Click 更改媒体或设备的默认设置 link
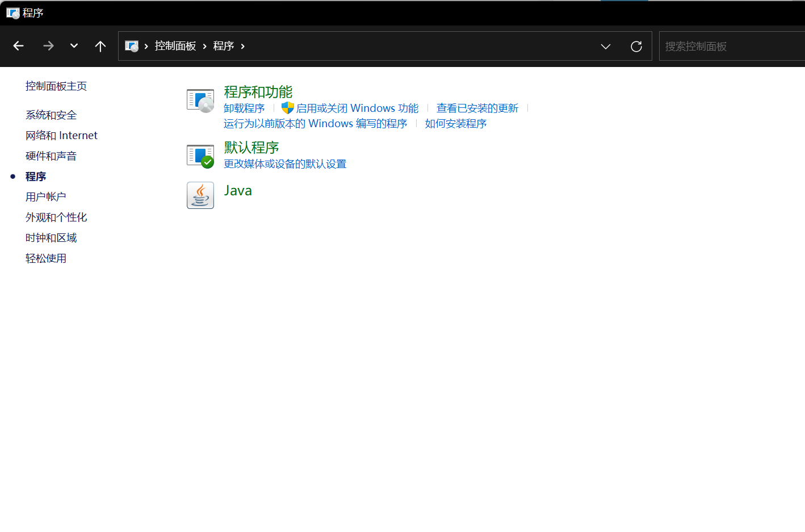805x532 pixels. 285,164
